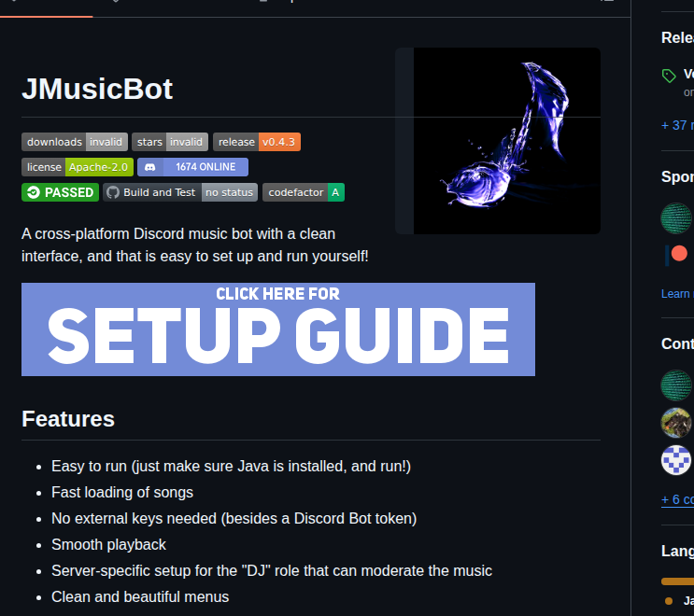
Task: Click the Releases sidebar heading
Action: click(677, 37)
